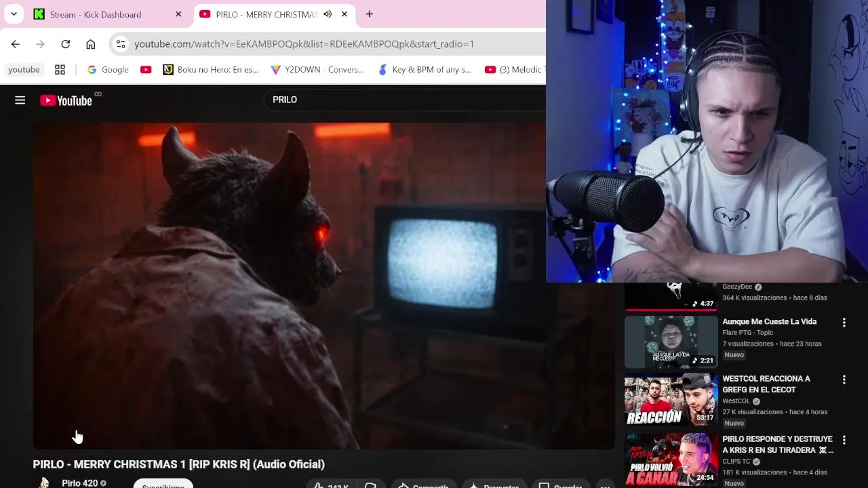Click the CLIPS TC channel name
868x488 pixels.
pos(736,462)
